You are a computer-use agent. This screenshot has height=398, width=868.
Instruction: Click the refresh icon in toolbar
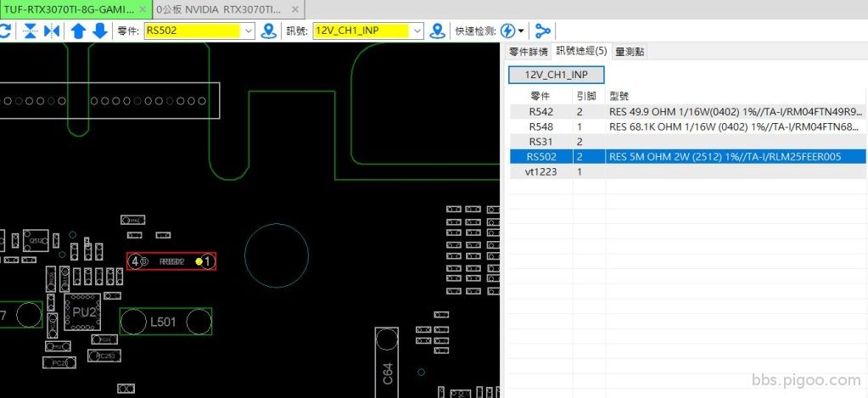point(4,31)
